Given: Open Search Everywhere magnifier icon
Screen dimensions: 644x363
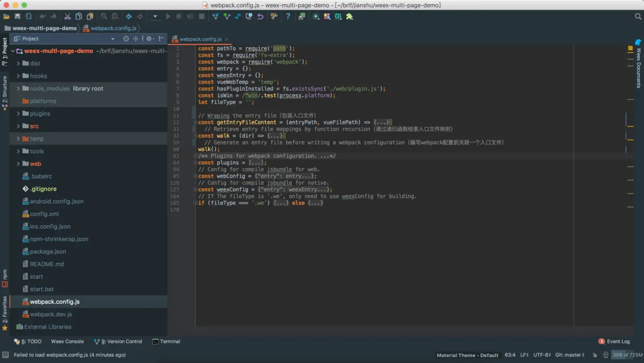Looking at the screenshot, I should tap(638, 17).
